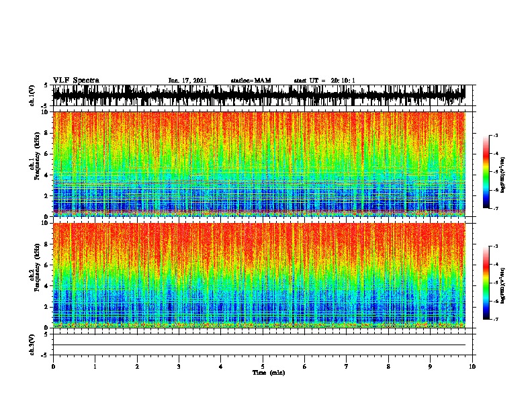This screenshot has height=411, width=532.
Task: Click time axis tick label "3"
Action: 179,366
